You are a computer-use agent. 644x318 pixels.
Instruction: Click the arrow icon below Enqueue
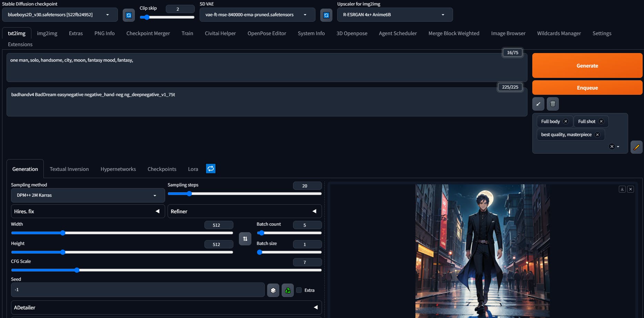538,104
